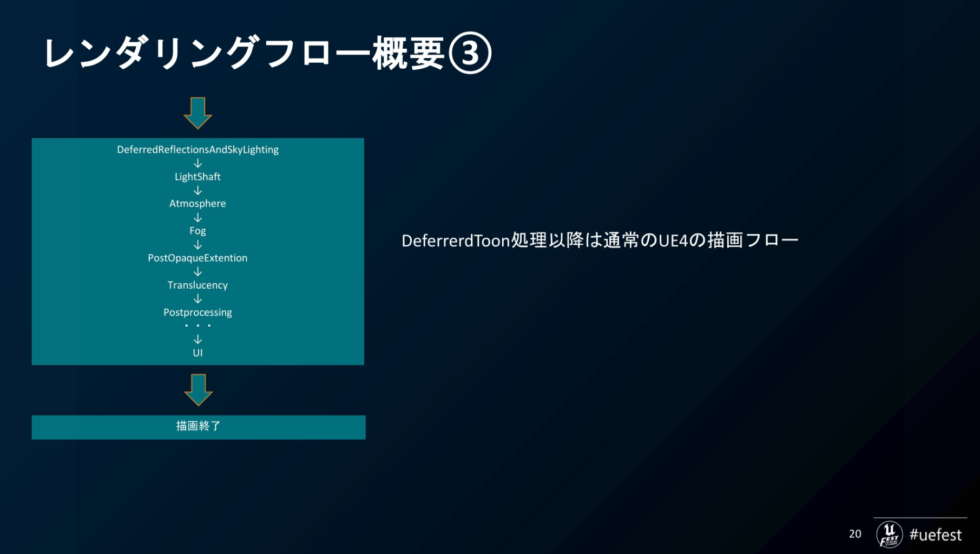Click the circled number 3 in the title
The height and width of the screenshot is (554, 980).
click(x=470, y=53)
